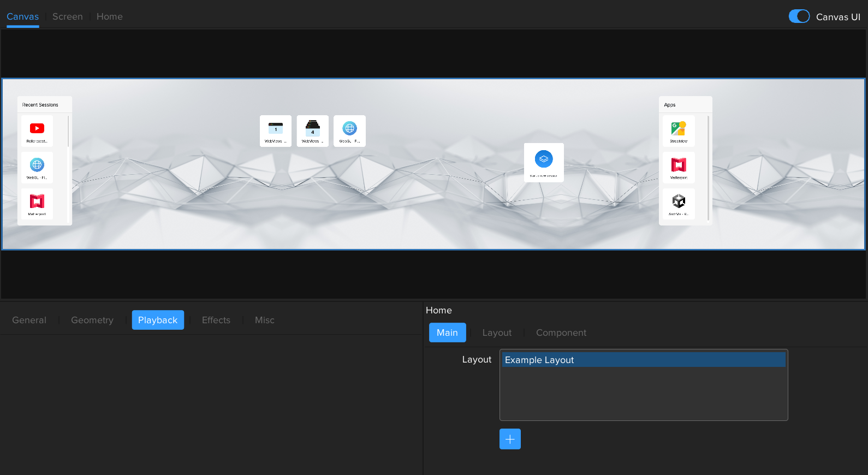This screenshot has height=475, width=868.
Task: Open the Matterport tile in Recent Sessions
Action: [37, 204]
